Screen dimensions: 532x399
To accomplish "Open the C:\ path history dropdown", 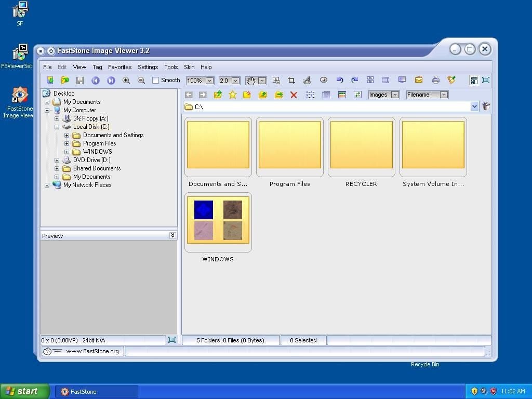I will [474, 107].
